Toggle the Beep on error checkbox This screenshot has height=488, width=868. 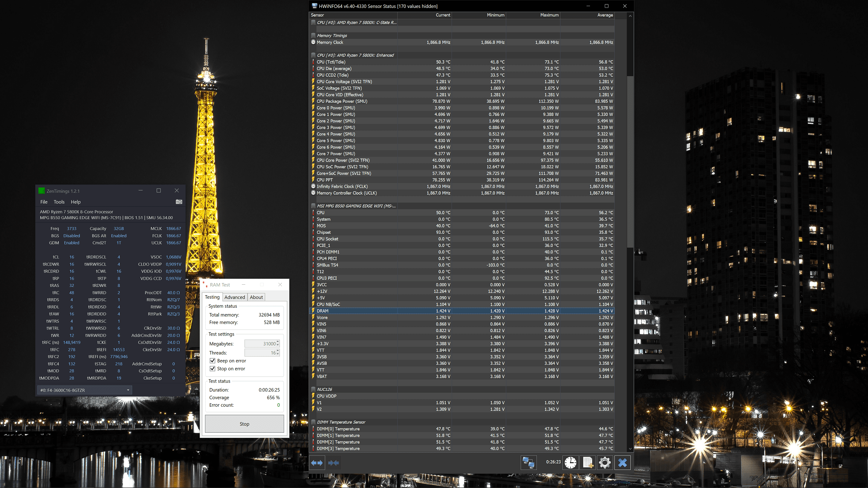[212, 361]
